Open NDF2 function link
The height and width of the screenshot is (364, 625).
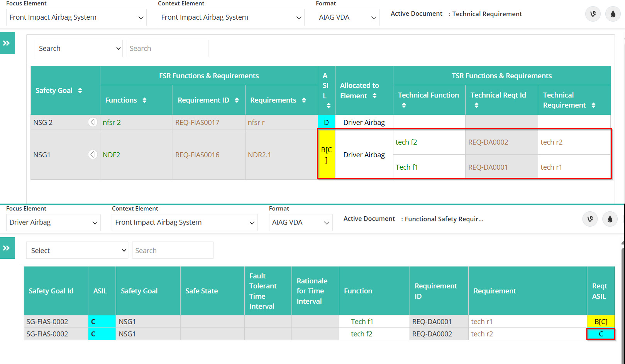click(x=111, y=155)
